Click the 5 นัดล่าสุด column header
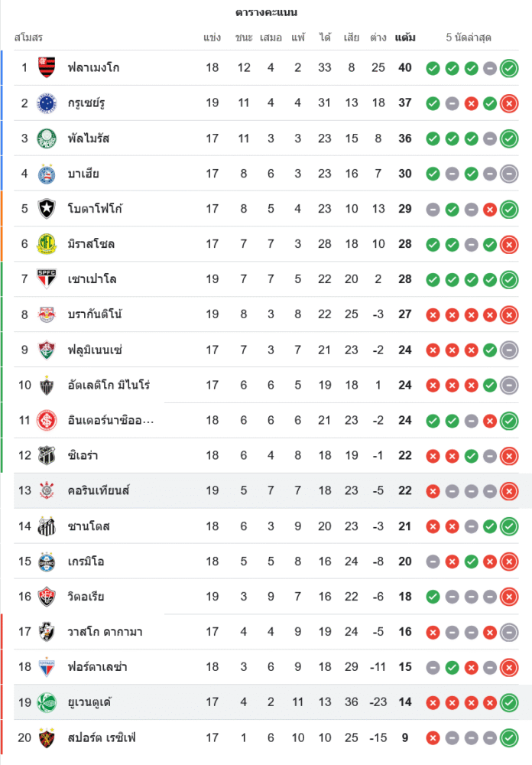Screen dimensions: 532x765 469,37
